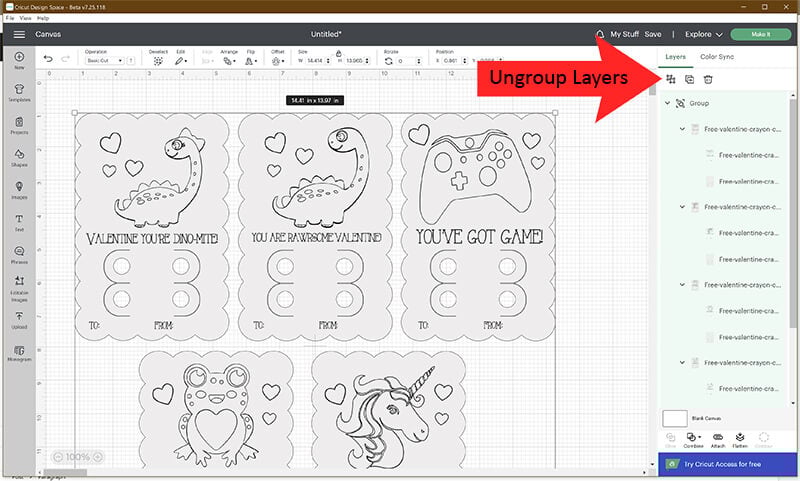Image resolution: width=800 pixels, height=481 pixels.
Task: Click the Duplicate icon in Layers panel
Action: click(689, 79)
